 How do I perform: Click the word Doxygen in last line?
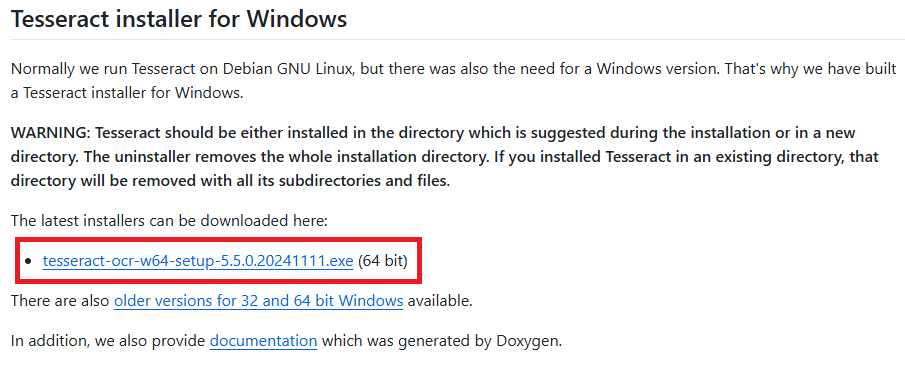528,341
